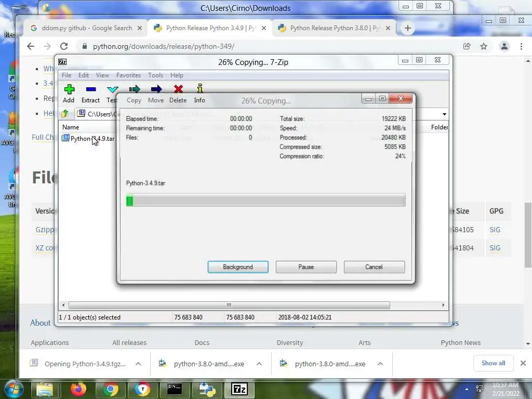Switch to 7-Zip in the taskbar
Screen dimensions: 532x399
click(x=240, y=390)
